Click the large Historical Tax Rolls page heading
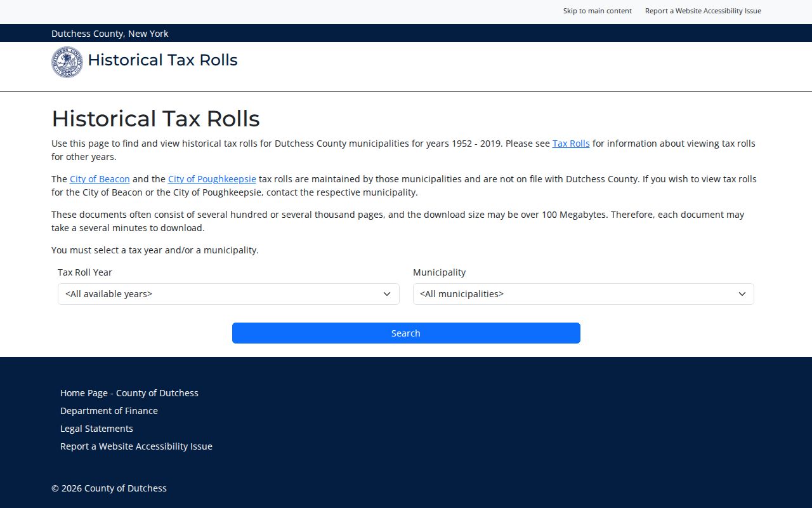The width and height of the screenshot is (812, 508). click(155, 119)
